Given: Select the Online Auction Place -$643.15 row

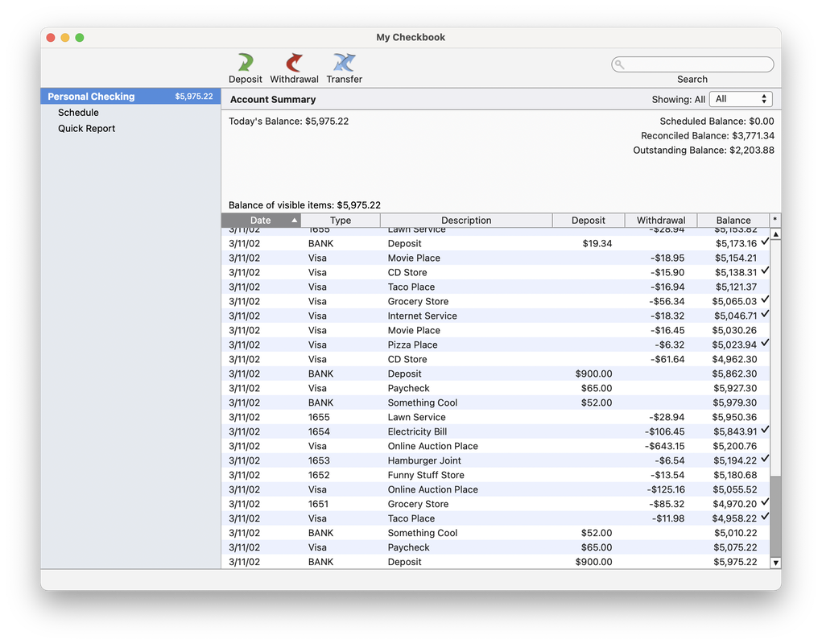Looking at the screenshot, I should (496, 446).
